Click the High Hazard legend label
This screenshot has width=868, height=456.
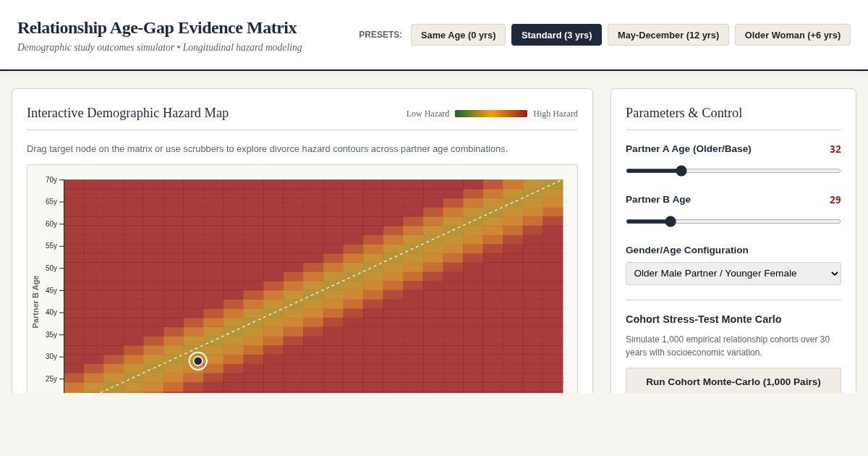tap(556, 114)
